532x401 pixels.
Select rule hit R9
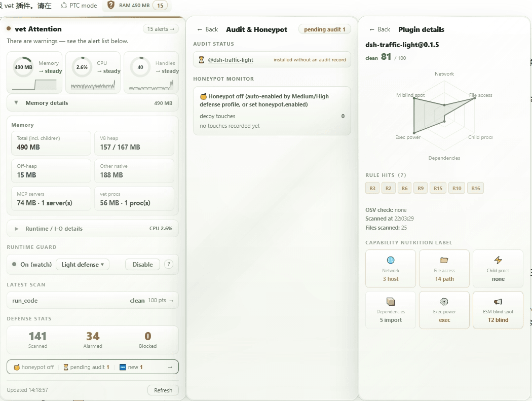(421, 188)
